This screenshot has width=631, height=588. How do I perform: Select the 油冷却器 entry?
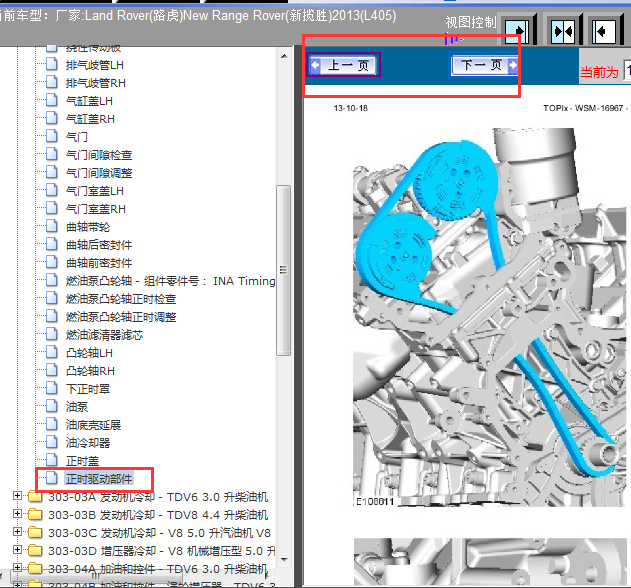pos(88,444)
